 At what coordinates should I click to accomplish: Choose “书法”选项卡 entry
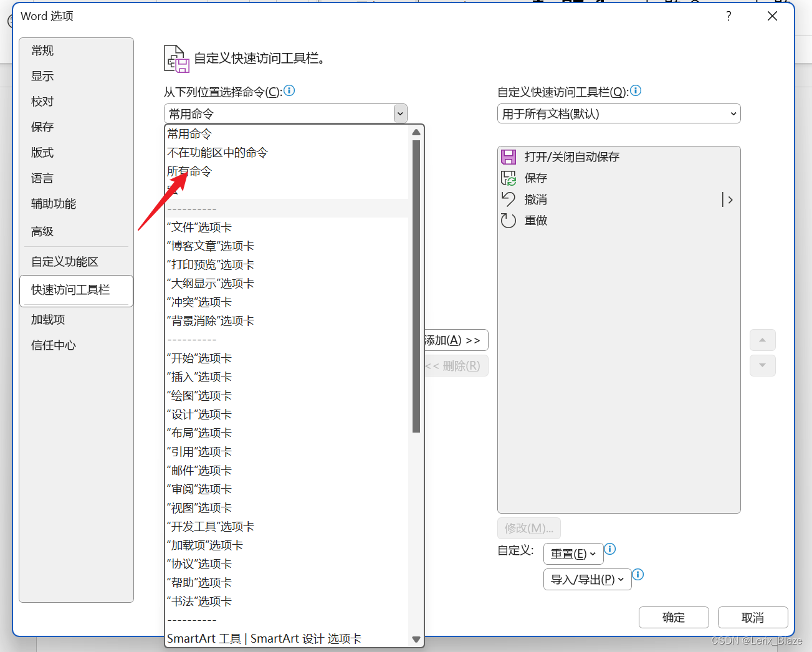(x=287, y=602)
